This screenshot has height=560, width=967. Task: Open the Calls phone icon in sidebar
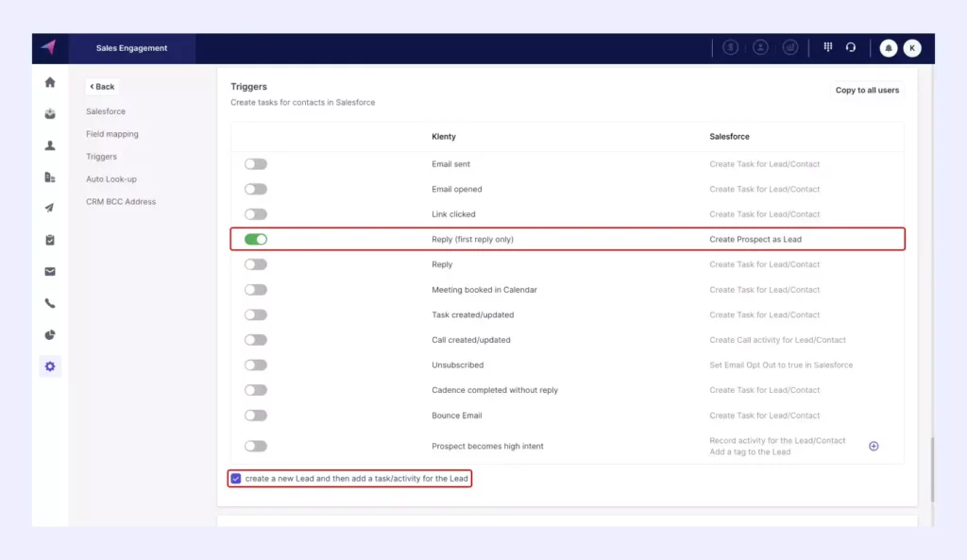click(x=50, y=303)
